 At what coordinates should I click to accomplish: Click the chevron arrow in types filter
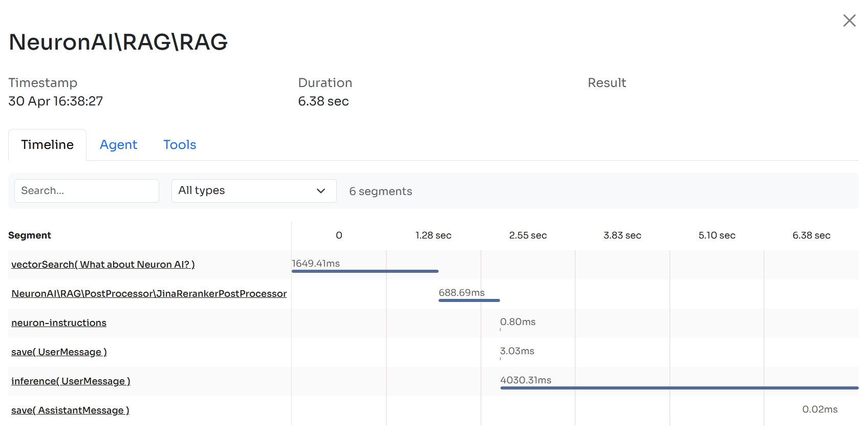click(321, 191)
